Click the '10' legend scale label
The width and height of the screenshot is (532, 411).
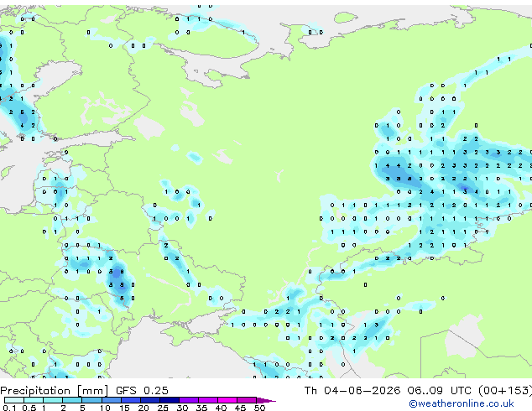pos(105,408)
